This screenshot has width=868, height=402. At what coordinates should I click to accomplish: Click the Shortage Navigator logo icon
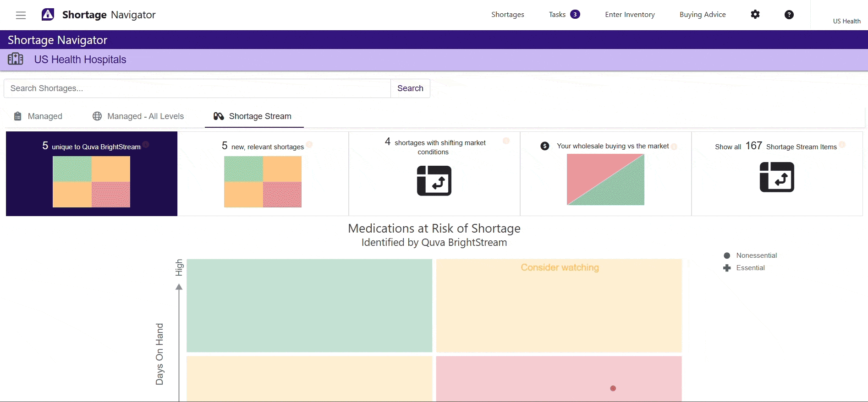[x=48, y=15]
